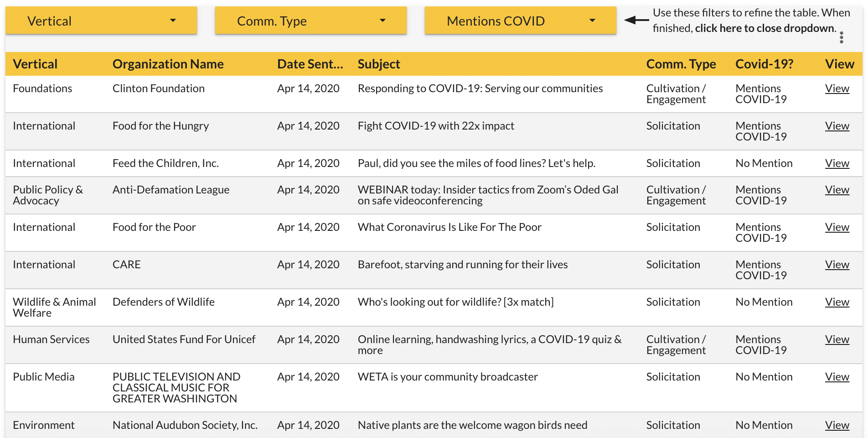
Task: Click 'Mentions COVID-19' in Food for the Poor row
Action: (761, 233)
